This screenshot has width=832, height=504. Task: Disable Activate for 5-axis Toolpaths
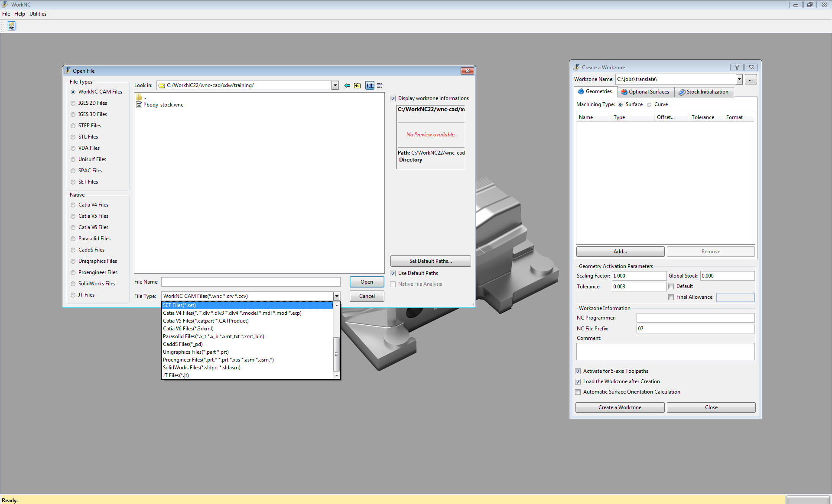(x=578, y=372)
